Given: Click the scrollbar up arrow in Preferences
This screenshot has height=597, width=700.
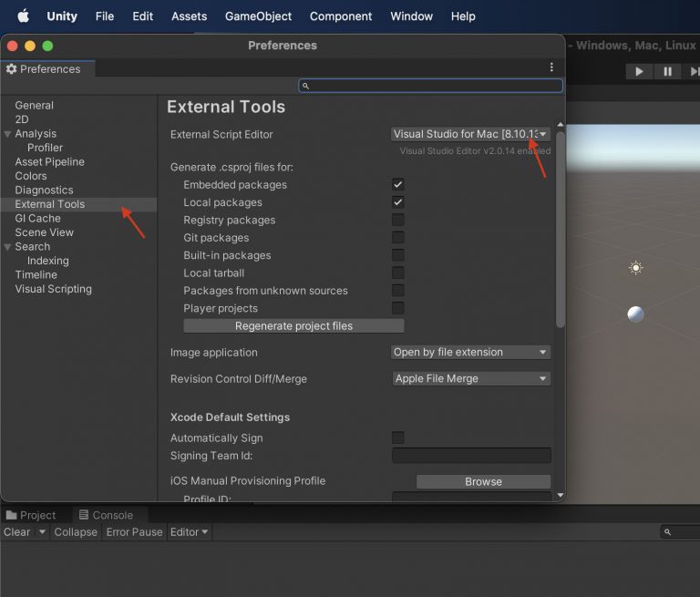Looking at the screenshot, I should tap(561, 125).
